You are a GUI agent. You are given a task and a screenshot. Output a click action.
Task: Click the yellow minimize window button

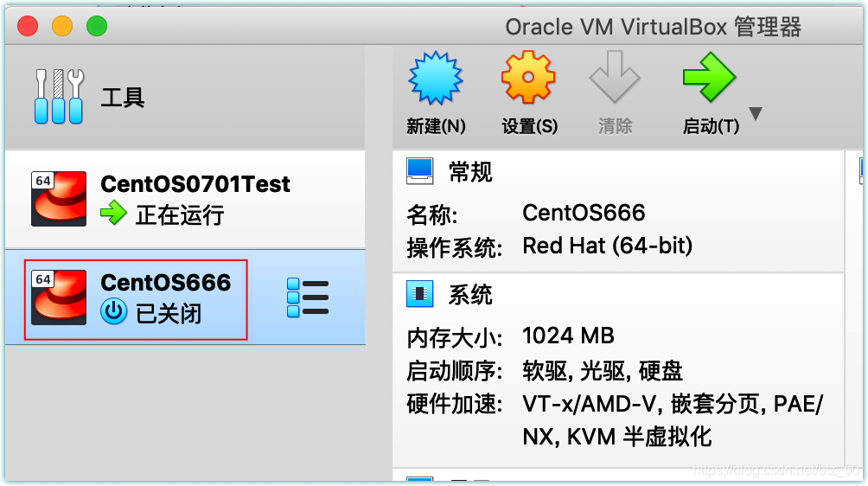tap(62, 26)
